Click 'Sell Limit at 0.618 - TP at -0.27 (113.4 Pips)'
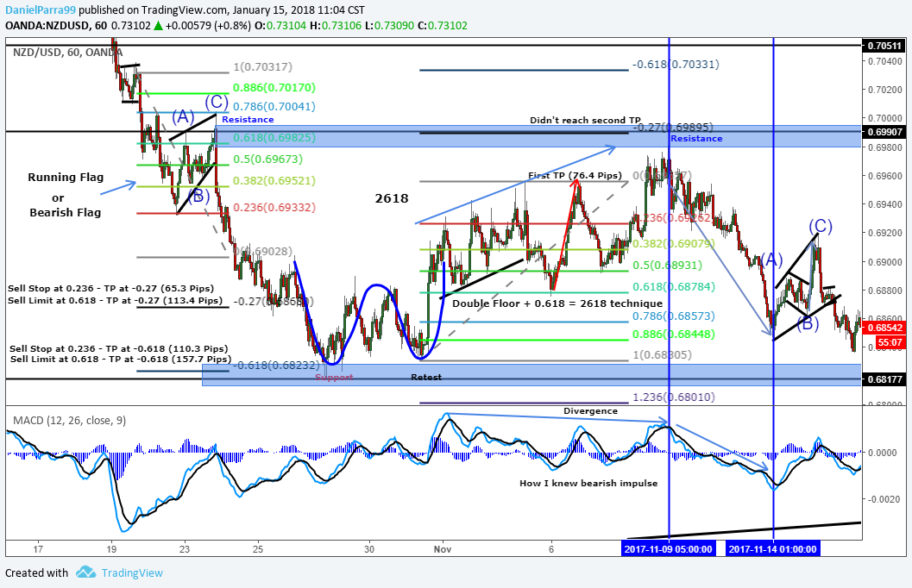 (x=115, y=300)
